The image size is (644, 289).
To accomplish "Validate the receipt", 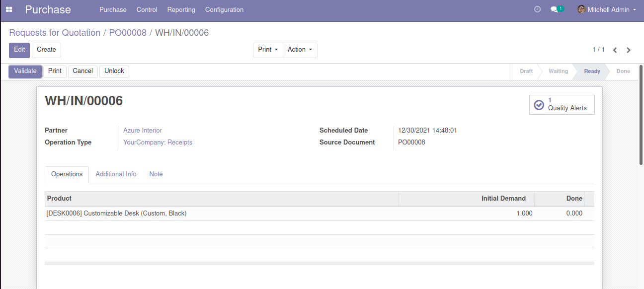I will click(x=25, y=71).
